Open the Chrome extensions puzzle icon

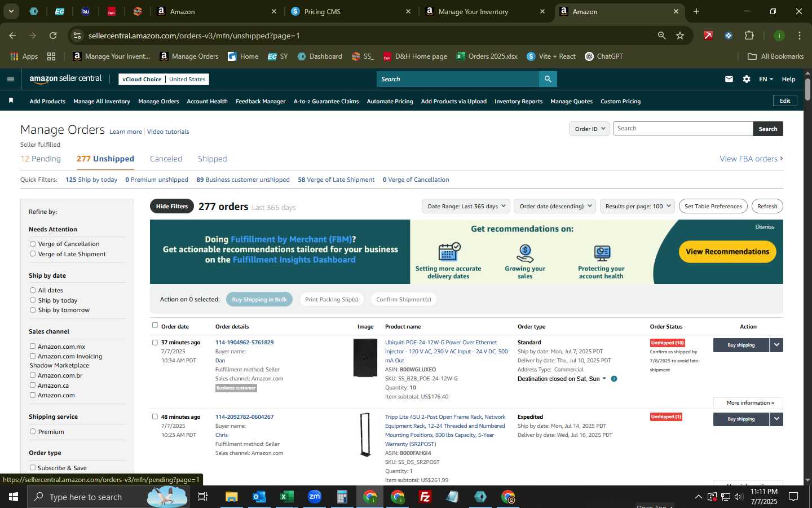coord(749,36)
